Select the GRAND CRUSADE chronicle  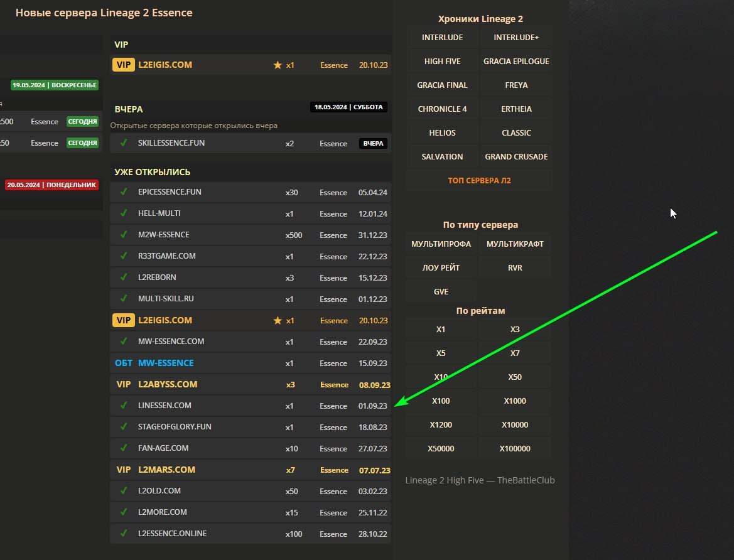click(516, 157)
